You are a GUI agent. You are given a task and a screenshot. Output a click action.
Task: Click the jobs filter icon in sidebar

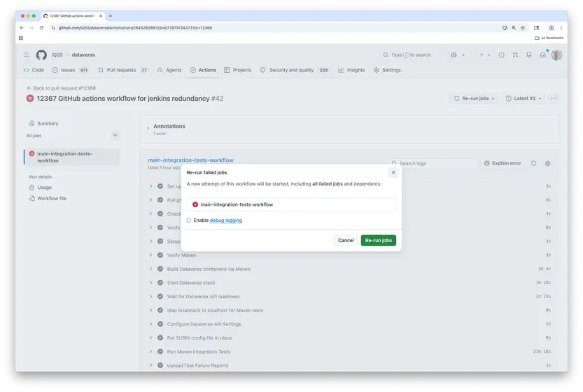pyautogui.click(x=115, y=135)
